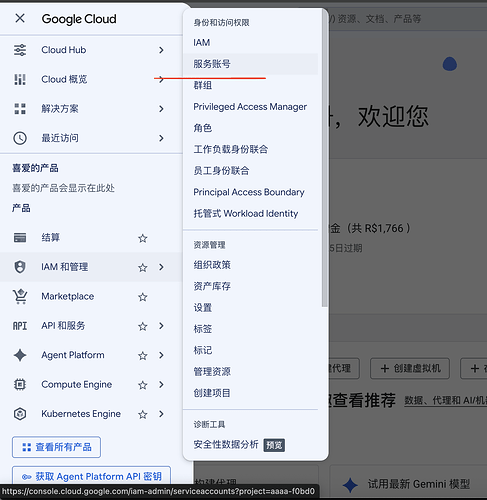Open 标签 in the submenu
487x500 pixels.
pyautogui.click(x=250, y=329)
